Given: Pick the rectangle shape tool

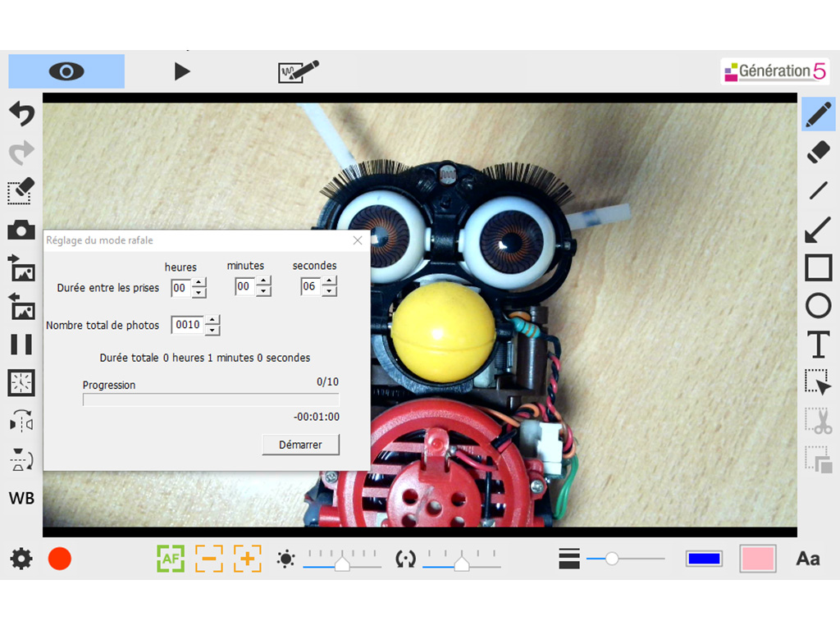Looking at the screenshot, I should (x=818, y=267).
